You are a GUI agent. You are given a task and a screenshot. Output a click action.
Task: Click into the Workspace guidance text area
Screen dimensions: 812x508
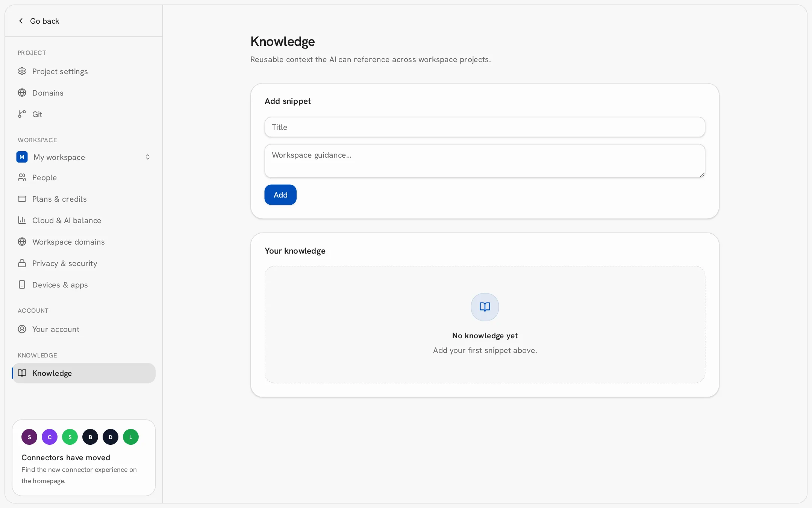point(485,161)
